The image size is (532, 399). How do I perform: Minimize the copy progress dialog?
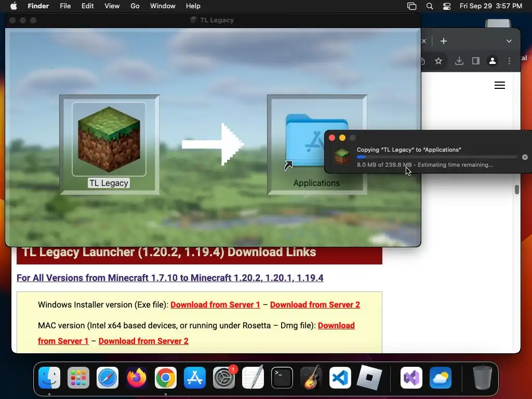(x=342, y=137)
